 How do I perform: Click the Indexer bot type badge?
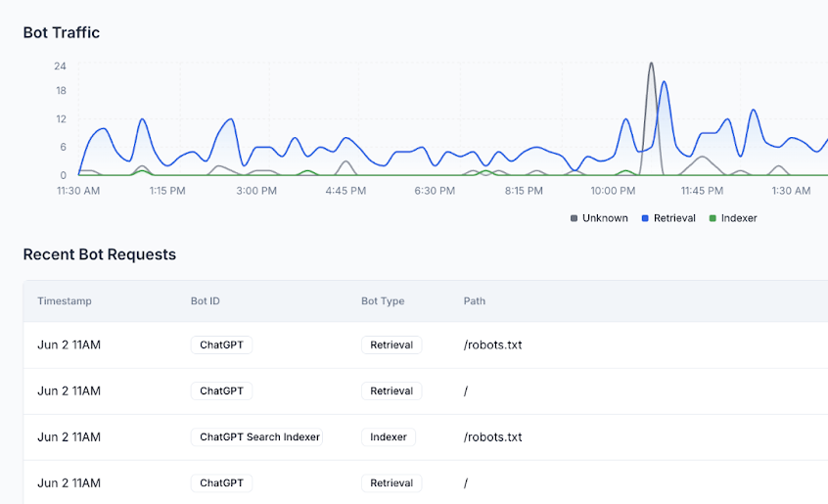[x=389, y=437]
